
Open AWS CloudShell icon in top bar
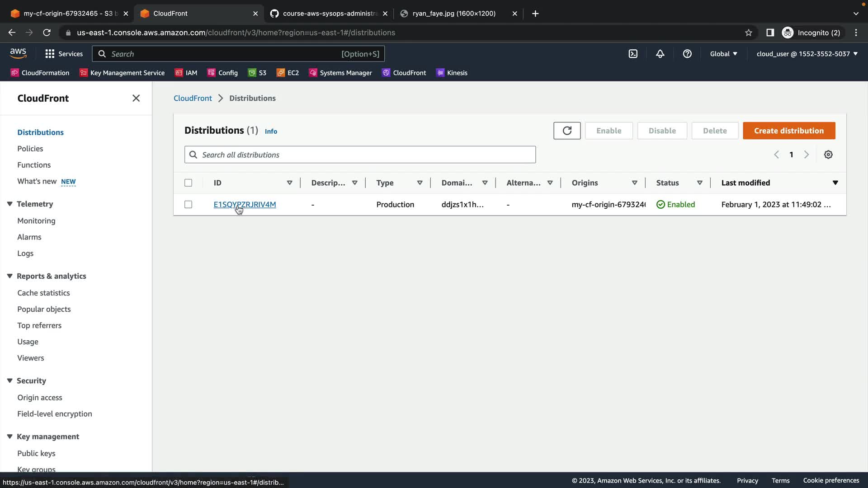click(633, 54)
